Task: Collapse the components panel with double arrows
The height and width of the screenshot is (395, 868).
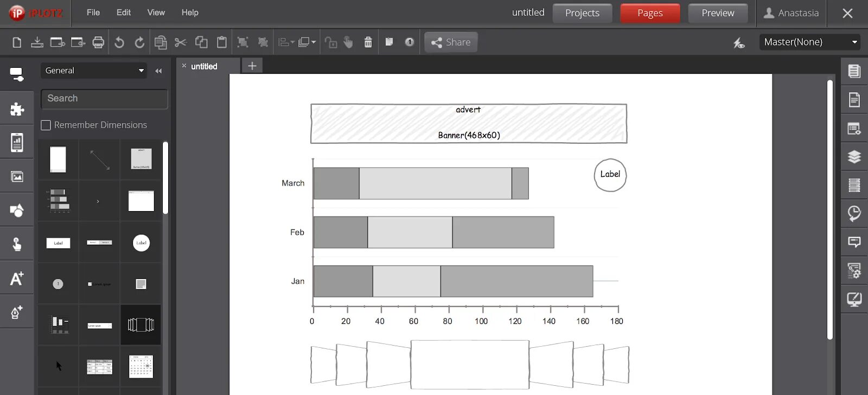Action: pyautogui.click(x=158, y=71)
